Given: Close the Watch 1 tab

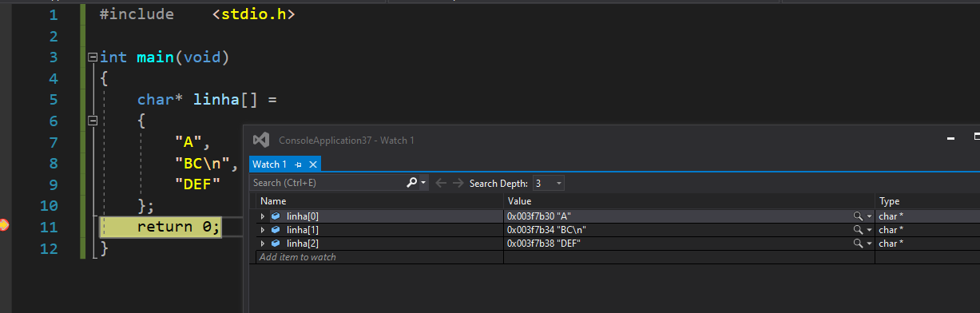Looking at the screenshot, I should point(313,164).
